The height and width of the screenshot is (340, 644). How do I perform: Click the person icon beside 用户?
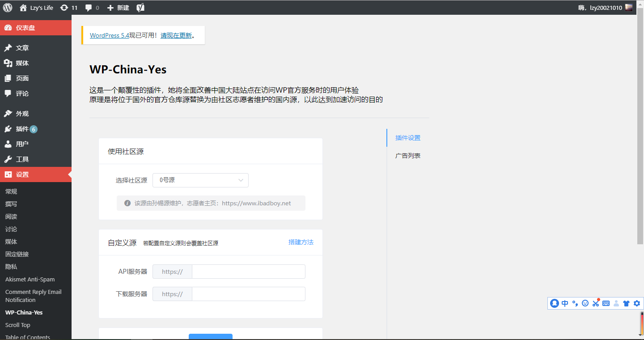8,144
